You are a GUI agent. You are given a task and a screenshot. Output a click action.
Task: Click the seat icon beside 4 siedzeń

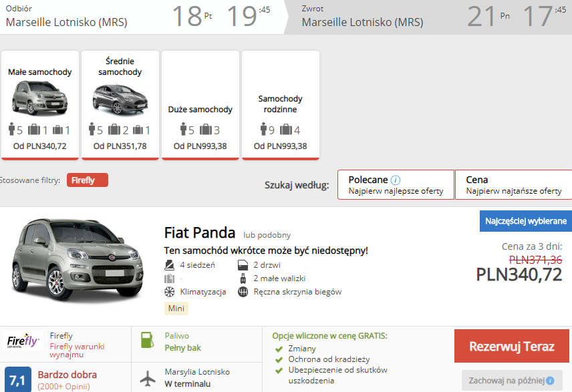pyautogui.click(x=169, y=265)
